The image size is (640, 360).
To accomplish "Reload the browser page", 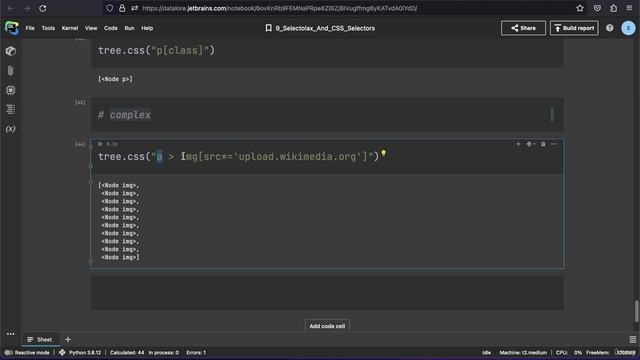I will tap(42, 8).
